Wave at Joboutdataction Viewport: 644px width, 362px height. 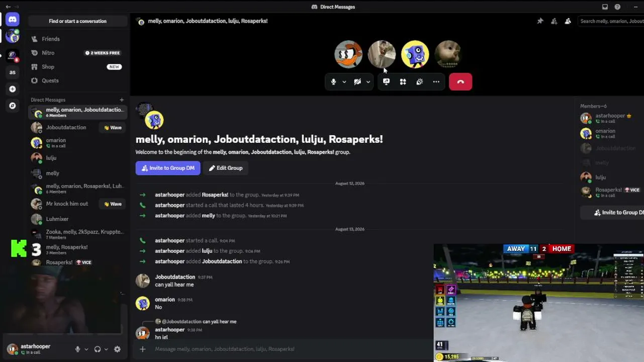pos(113,128)
